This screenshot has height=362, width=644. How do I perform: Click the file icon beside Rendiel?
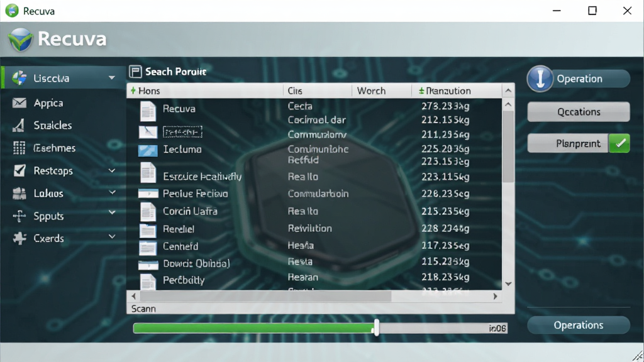pyautogui.click(x=147, y=230)
